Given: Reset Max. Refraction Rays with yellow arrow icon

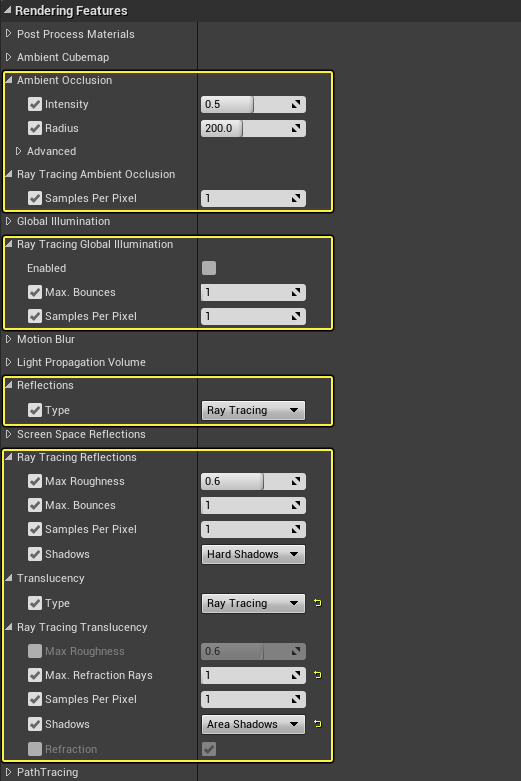Looking at the screenshot, I should coord(318,675).
